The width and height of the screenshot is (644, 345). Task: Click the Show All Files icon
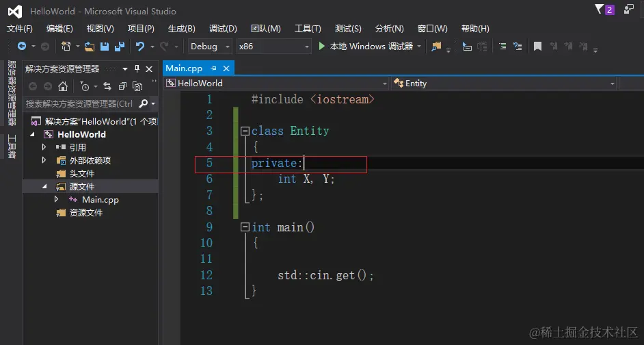137,86
